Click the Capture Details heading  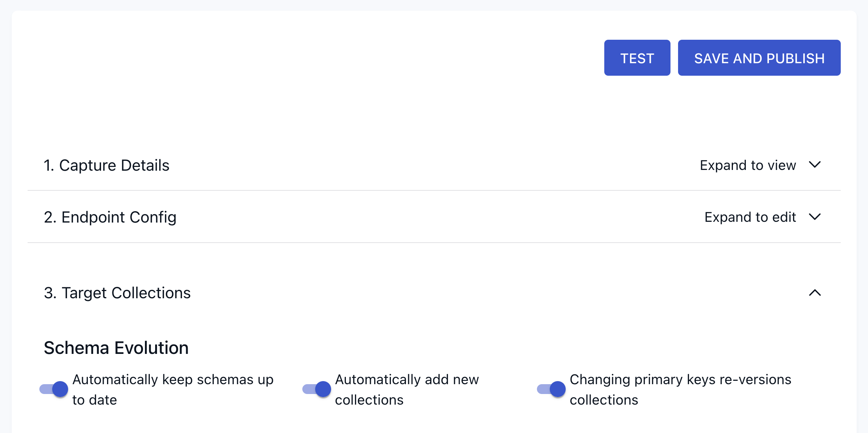coord(106,165)
